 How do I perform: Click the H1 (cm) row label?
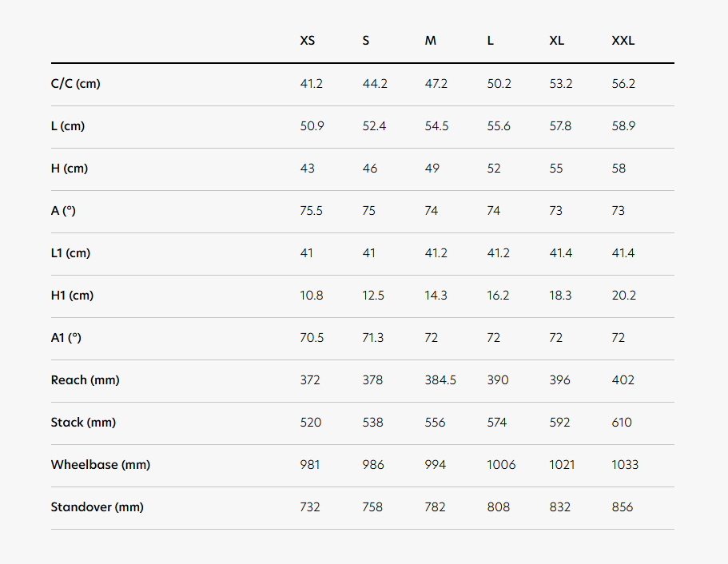coord(72,296)
